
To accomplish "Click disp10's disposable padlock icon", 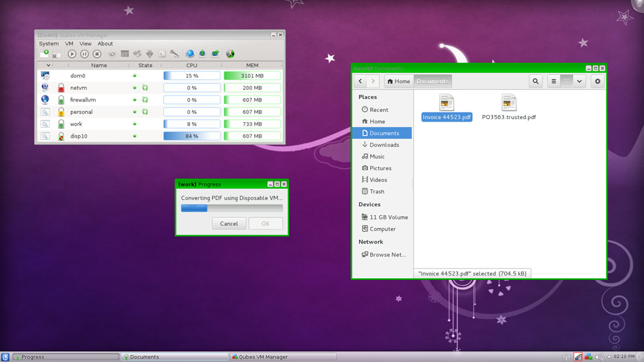I will pos(61,136).
